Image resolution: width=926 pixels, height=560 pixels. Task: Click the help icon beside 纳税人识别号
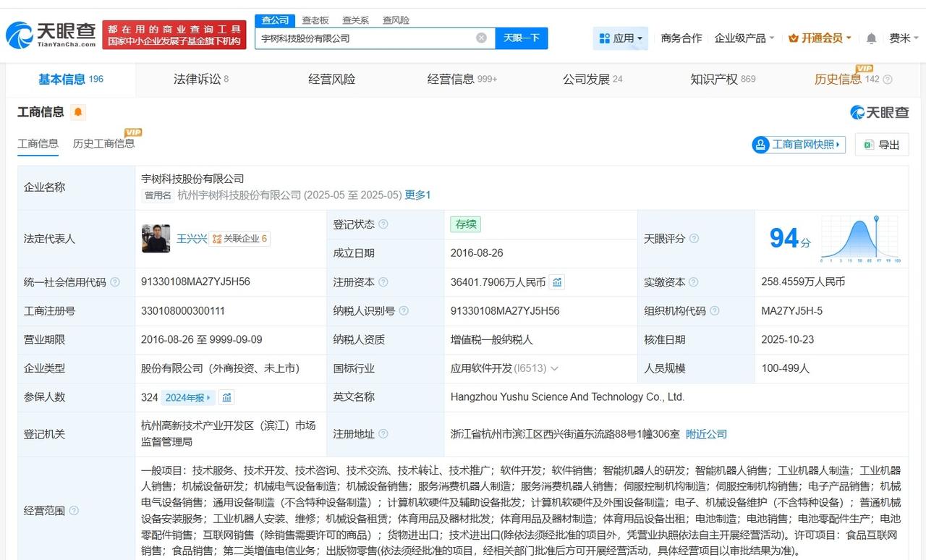click(404, 311)
